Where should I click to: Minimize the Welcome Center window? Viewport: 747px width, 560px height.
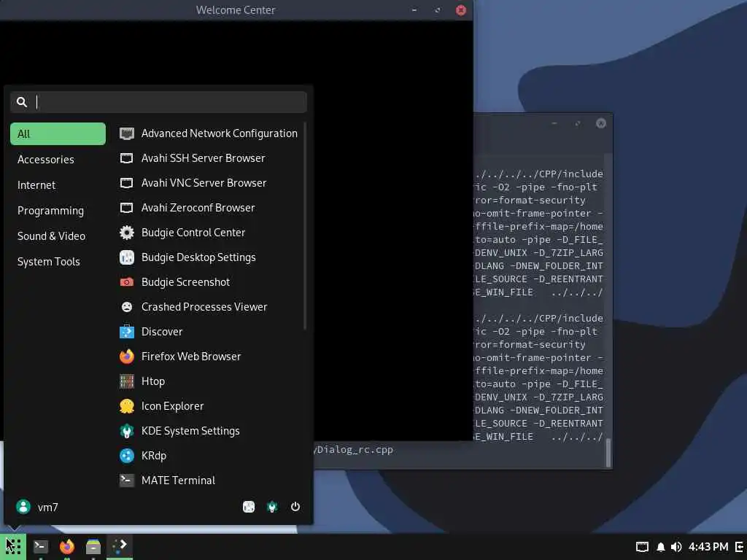coord(414,10)
